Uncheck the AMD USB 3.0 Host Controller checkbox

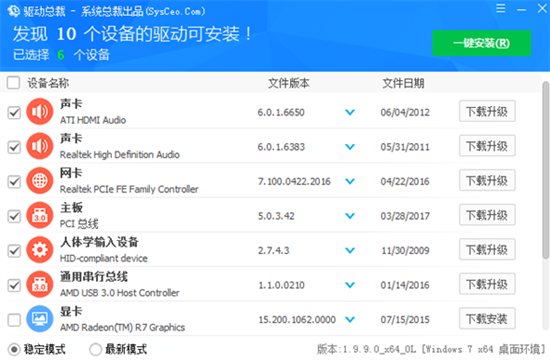[14, 285]
